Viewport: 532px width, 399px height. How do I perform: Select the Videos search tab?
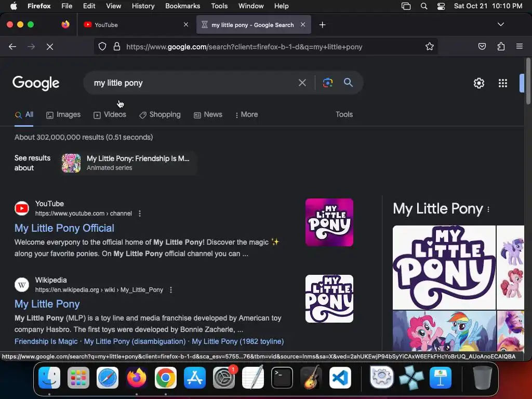pyautogui.click(x=110, y=115)
